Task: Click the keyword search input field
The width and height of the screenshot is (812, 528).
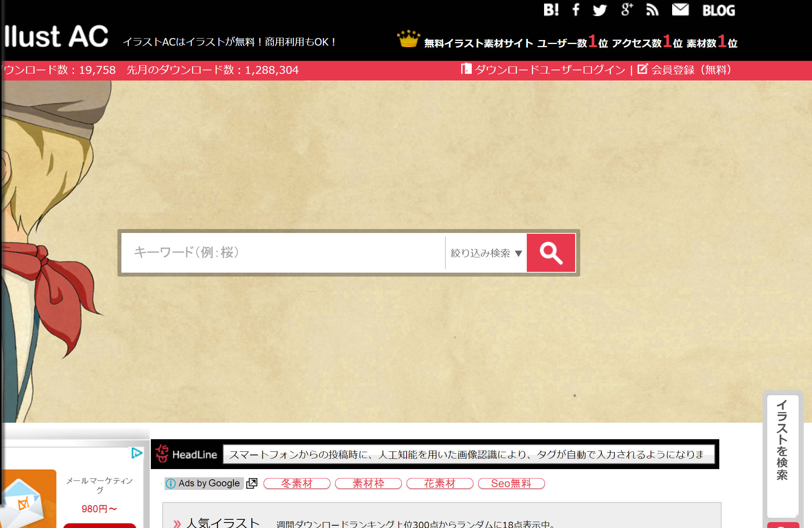Action: coord(283,253)
